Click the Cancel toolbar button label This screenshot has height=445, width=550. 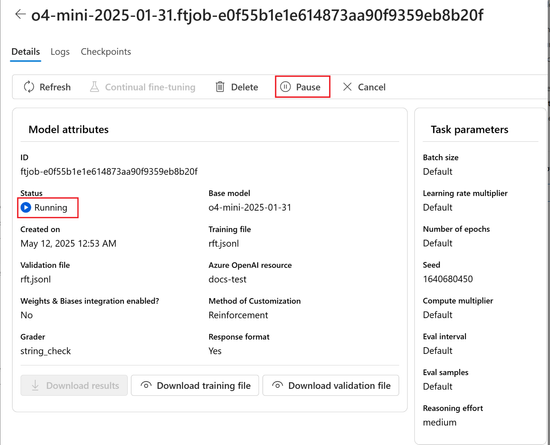point(371,87)
